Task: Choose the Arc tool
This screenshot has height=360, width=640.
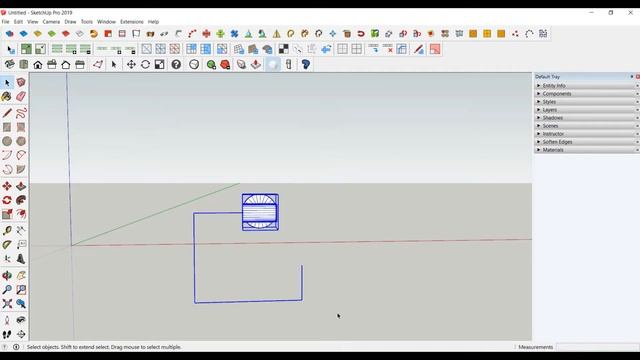Action: tap(7, 155)
